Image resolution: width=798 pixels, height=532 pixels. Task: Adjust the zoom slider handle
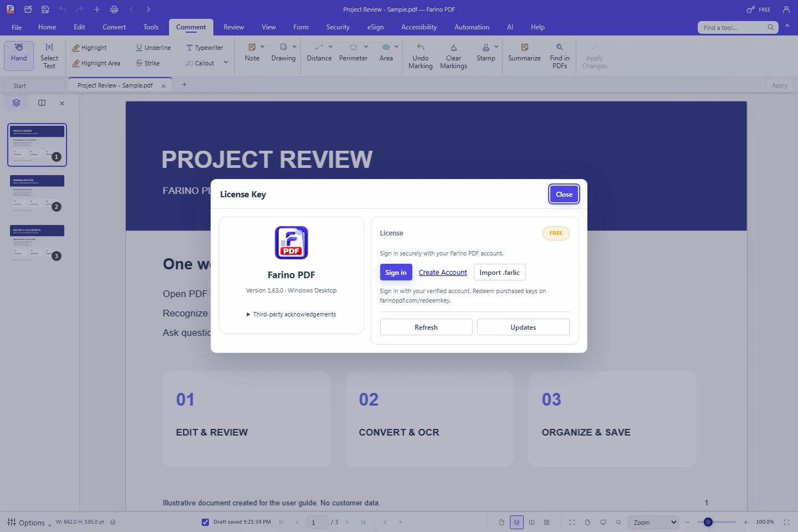pos(708,522)
